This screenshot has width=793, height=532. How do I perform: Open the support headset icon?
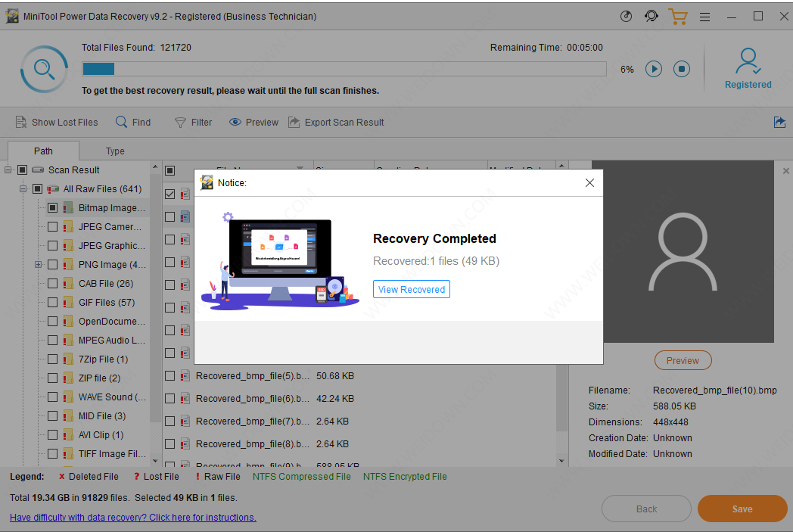pos(651,16)
